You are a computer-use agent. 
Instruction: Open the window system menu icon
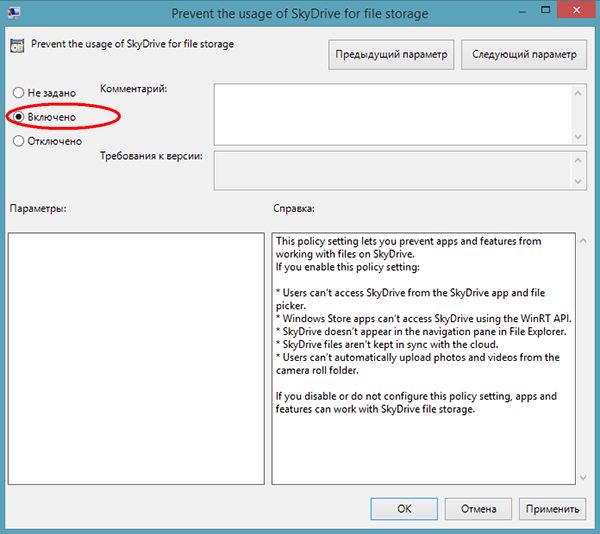[x=14, y=13]
